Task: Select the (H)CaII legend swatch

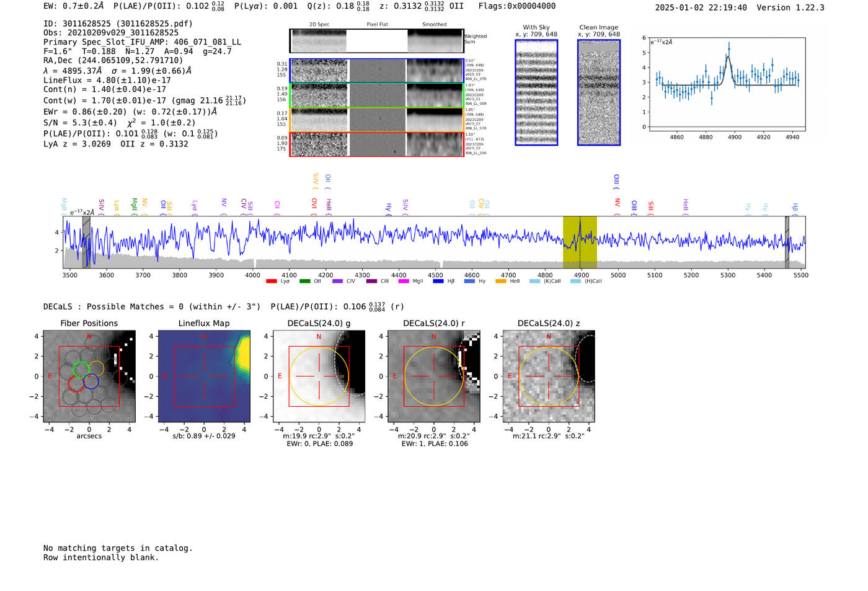Action: point(575,281)
